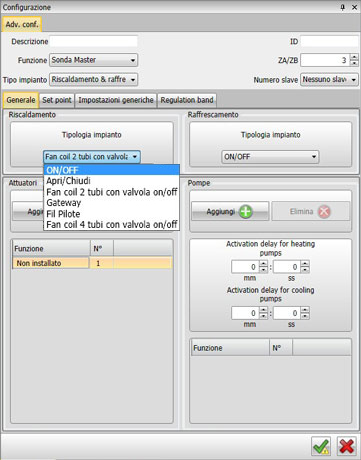Viewport: 361px width, 460px height.
Task: Click the green plus Aggiungi button in Pompe
Action: click(230, 211)
